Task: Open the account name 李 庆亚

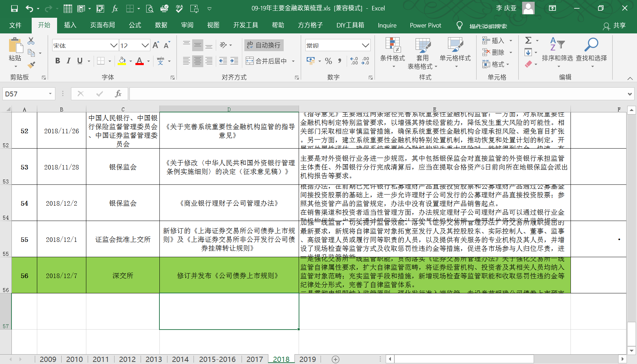Action: click(506, 8)
